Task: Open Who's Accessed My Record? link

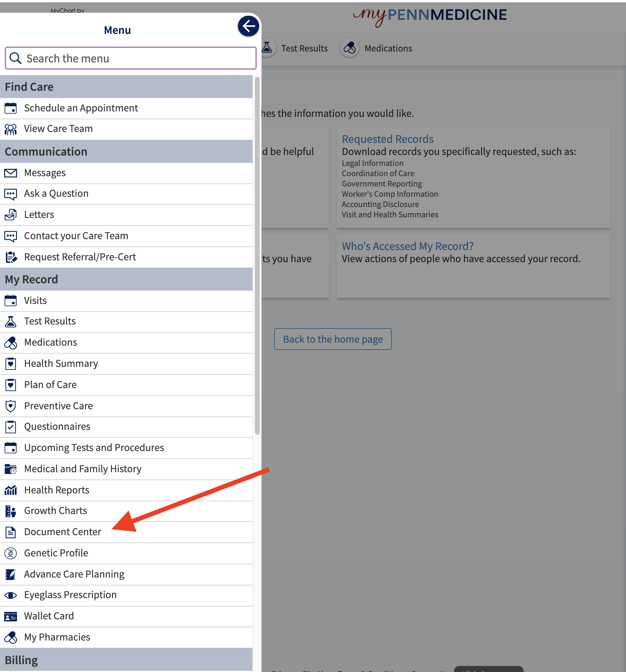Action: tap(407, 246)
